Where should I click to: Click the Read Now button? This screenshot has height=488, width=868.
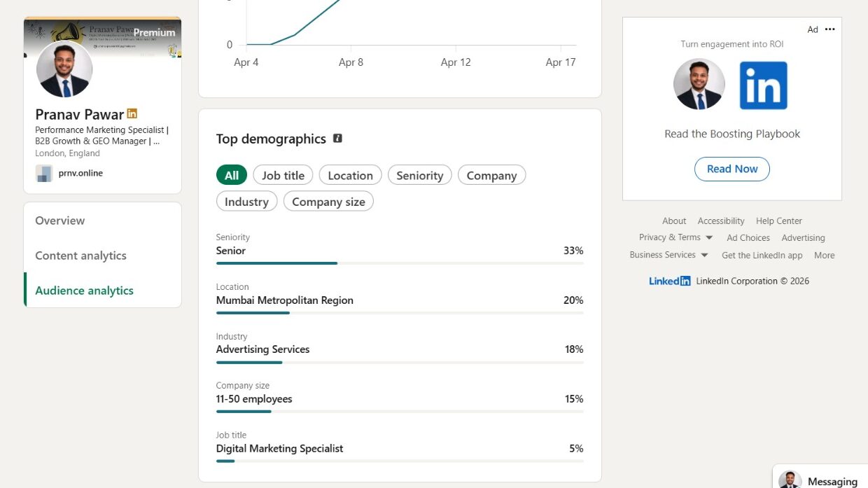[x=732, y=169]
